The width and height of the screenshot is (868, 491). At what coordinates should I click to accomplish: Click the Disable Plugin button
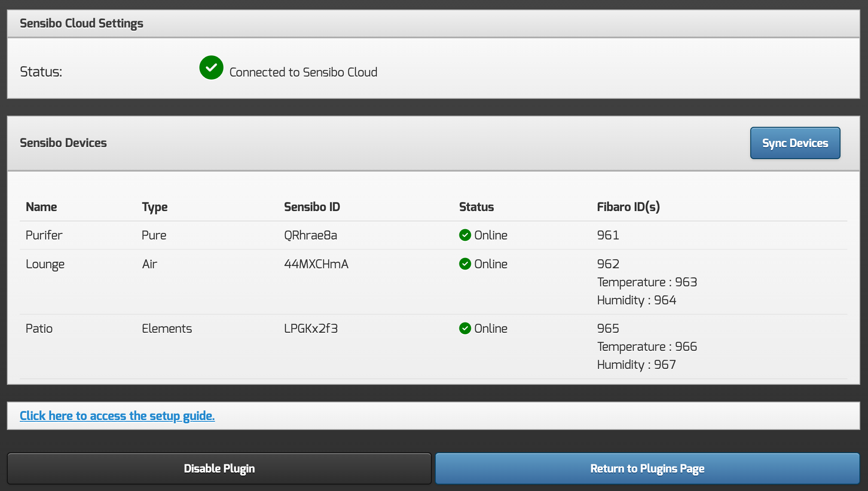coord(219,468)
